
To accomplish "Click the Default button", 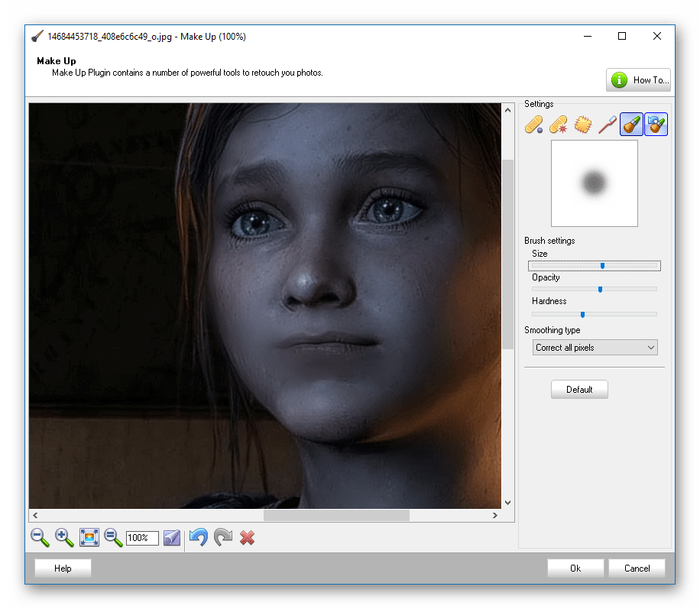I will 579,390.
